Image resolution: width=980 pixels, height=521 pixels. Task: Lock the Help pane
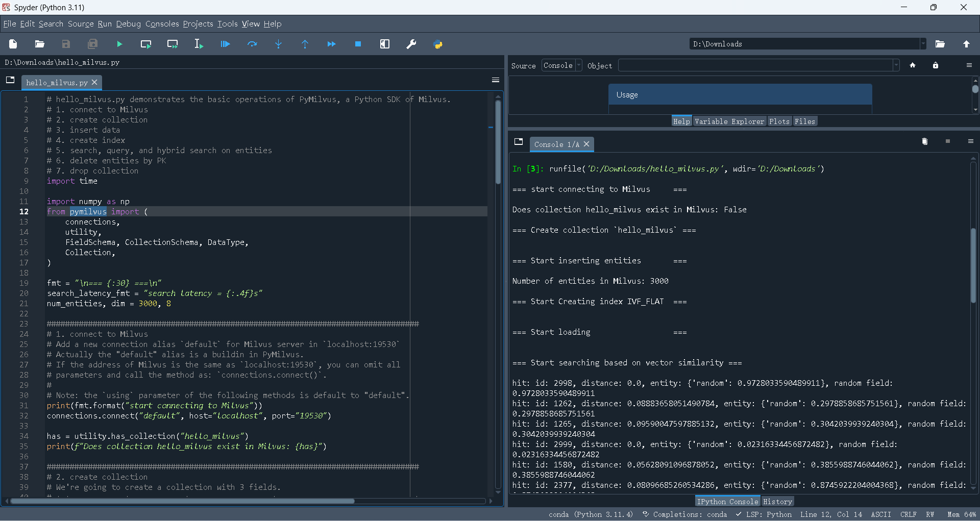[935, 65]
